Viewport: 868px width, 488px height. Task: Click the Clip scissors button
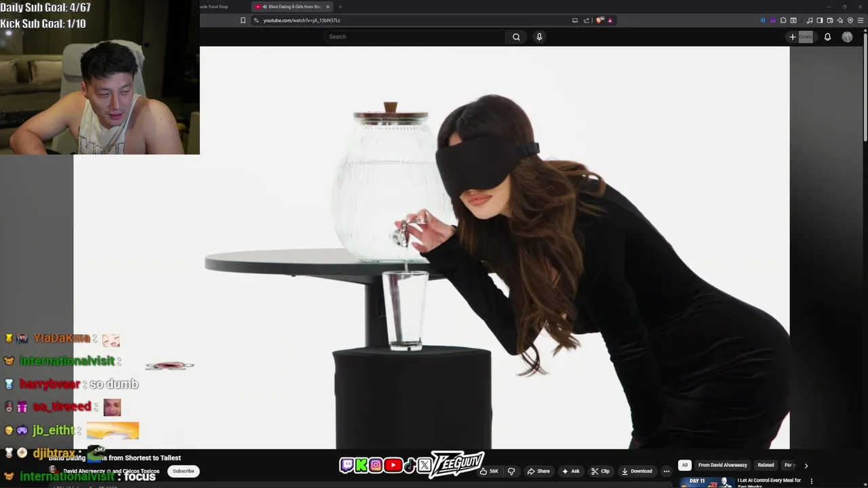tap(600, 471)
